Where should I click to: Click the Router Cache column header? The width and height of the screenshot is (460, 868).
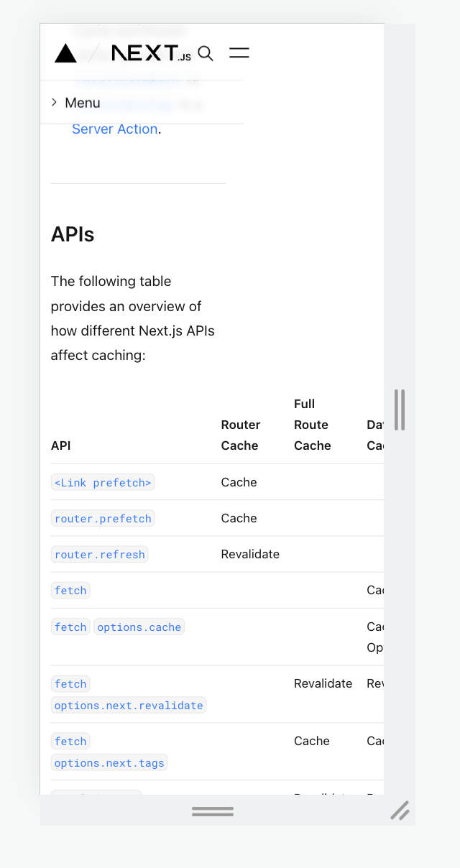241,435
